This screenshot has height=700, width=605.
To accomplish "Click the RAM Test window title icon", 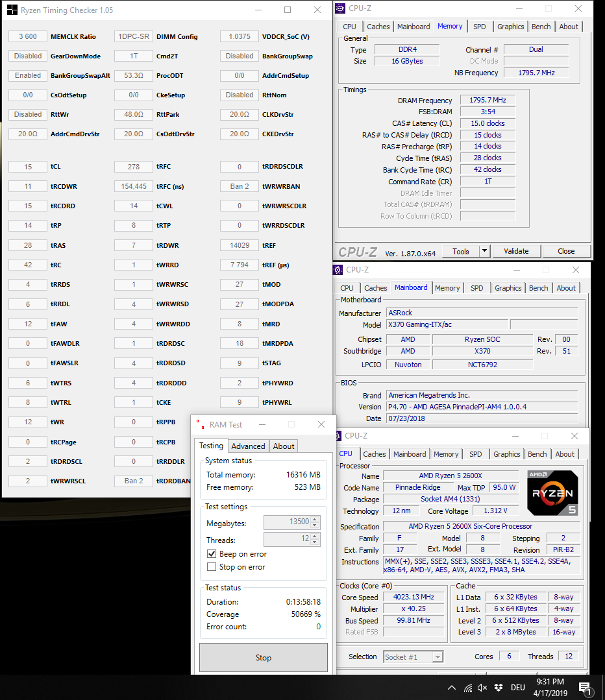I will pos(200,424).
